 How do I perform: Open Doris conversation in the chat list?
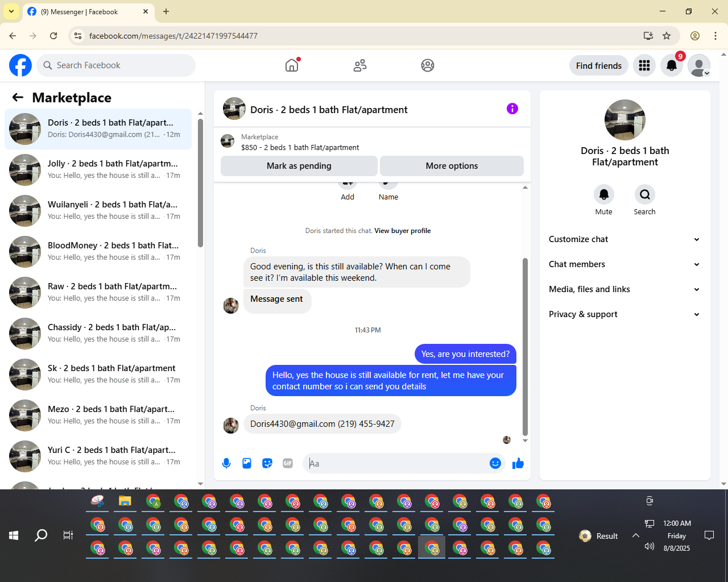pyautogui.click(x=98, y=129)
